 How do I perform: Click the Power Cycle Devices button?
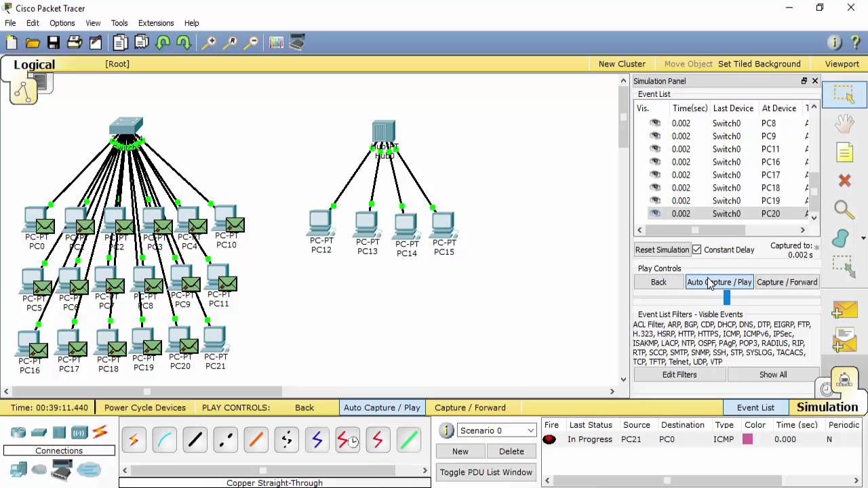tap(145, 407)
